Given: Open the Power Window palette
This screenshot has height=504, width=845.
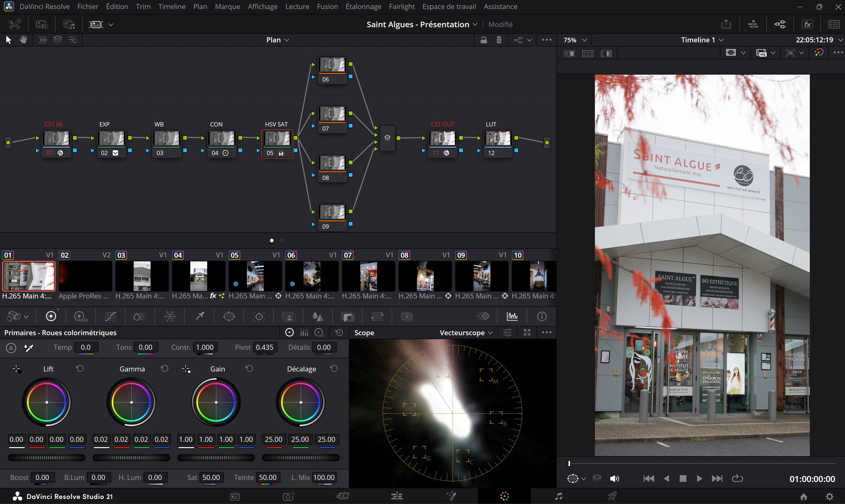Looking at the screenshot, I should coord(229,316).
